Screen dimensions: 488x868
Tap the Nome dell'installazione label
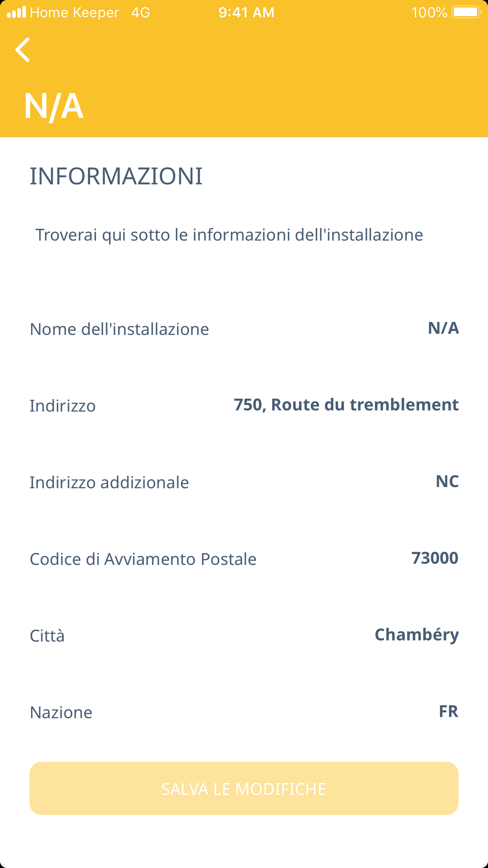tap(119, 329)
